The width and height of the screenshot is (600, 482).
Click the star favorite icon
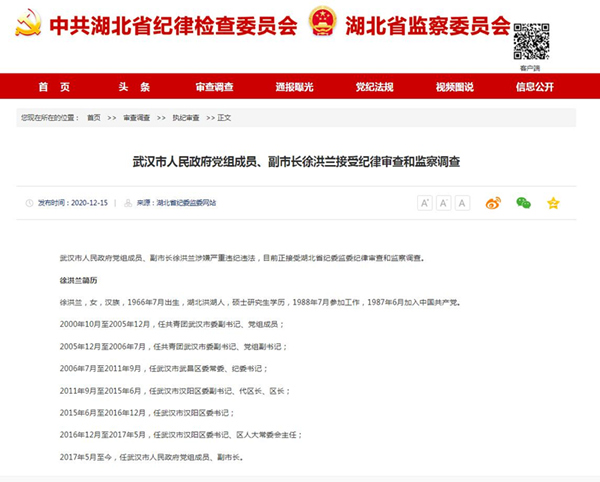click(x=552, y=203)
